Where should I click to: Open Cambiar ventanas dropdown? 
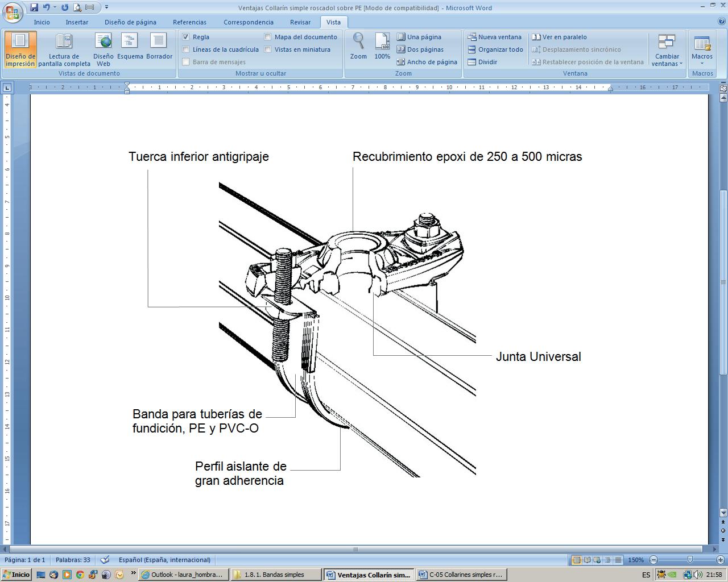click(x=667, y=49)
